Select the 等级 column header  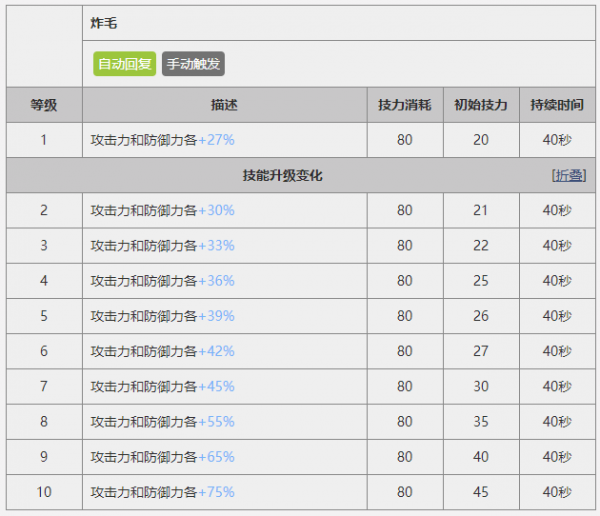(44, 105)
